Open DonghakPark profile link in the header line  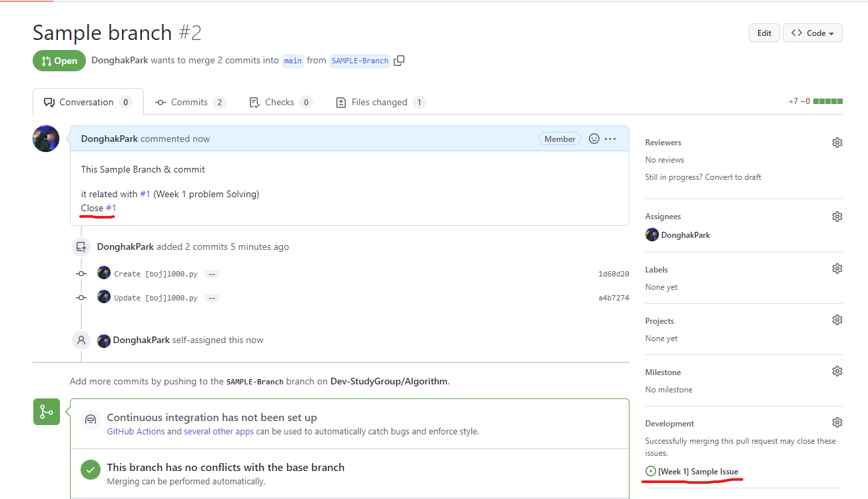[x=120, y=60]
